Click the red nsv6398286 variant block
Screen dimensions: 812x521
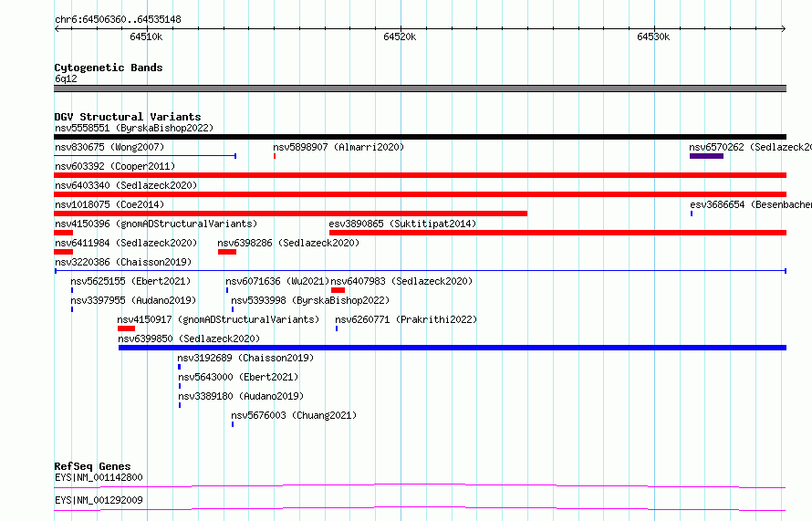tap(227, 252)
